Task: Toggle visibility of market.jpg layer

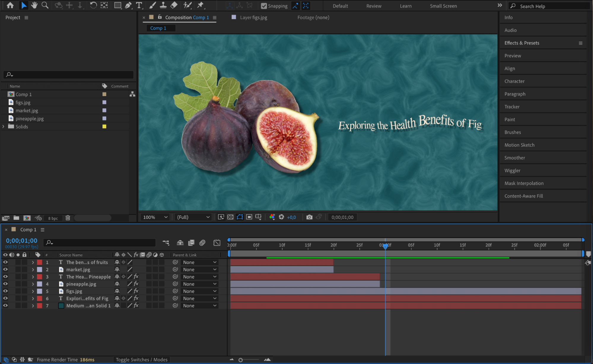Action: point(5,269)
